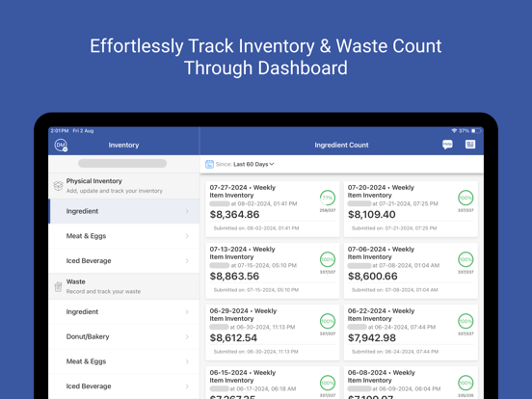Click the calendar icon beside Since filter
Image resolution: width=532 pixels, height=399 pixels.
[x=209, y=164]
